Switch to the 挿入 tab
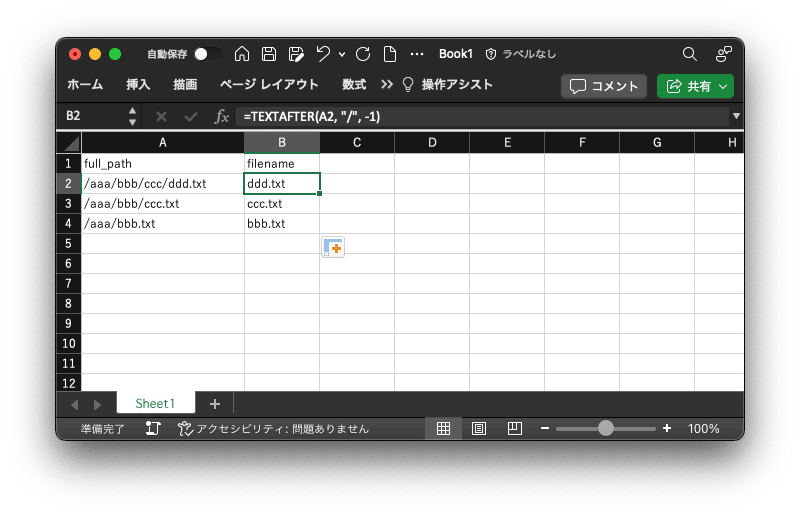 point(138,85)
